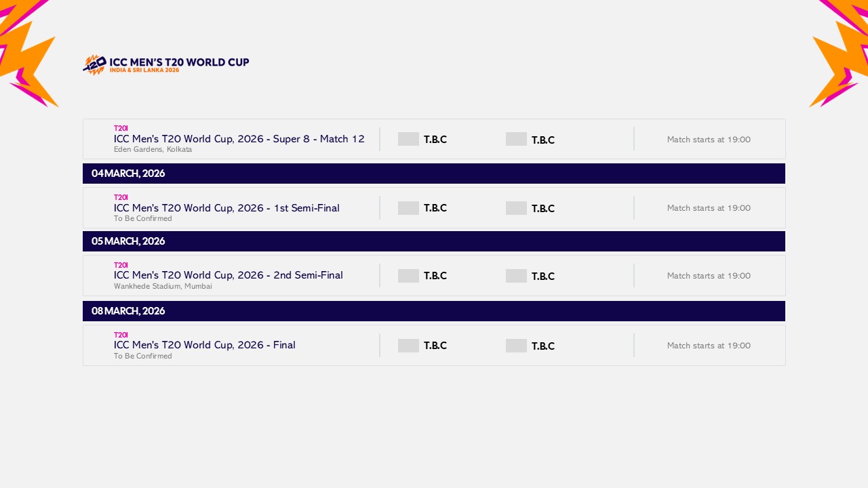Click the second T.B.C team badge in the Final

tap(516, 345)
